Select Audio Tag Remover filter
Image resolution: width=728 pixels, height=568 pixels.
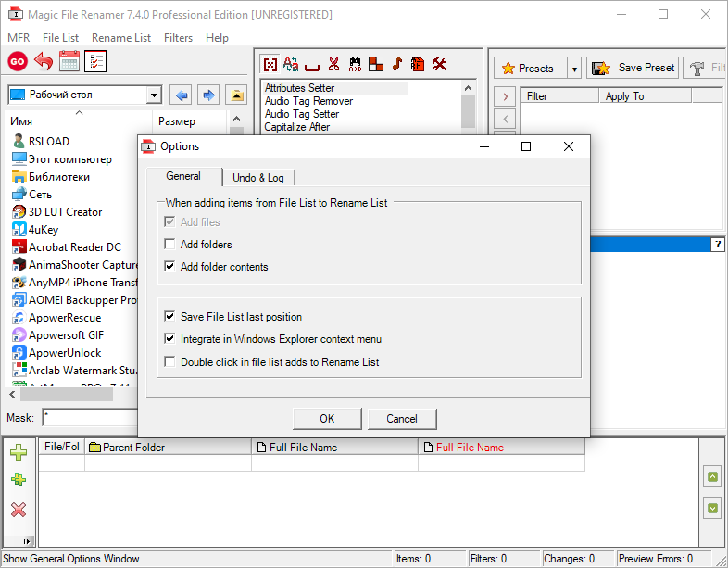tap(308, 101)
